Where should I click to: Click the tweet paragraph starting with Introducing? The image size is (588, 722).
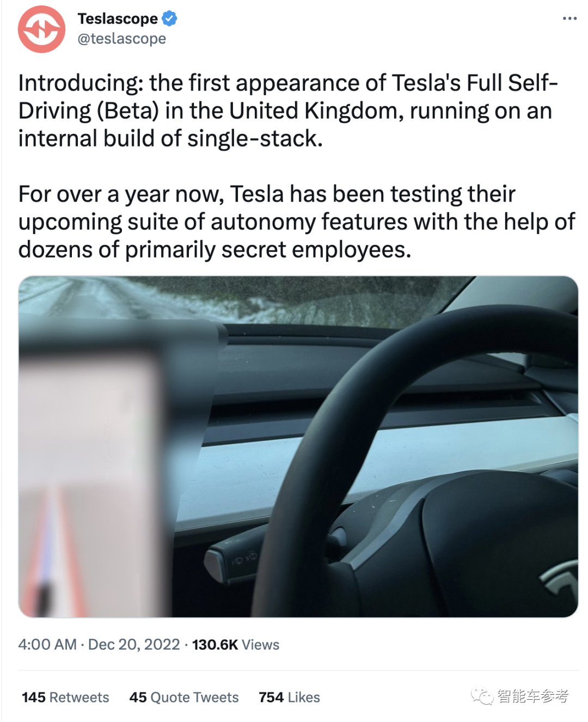[x=289, y=111]
